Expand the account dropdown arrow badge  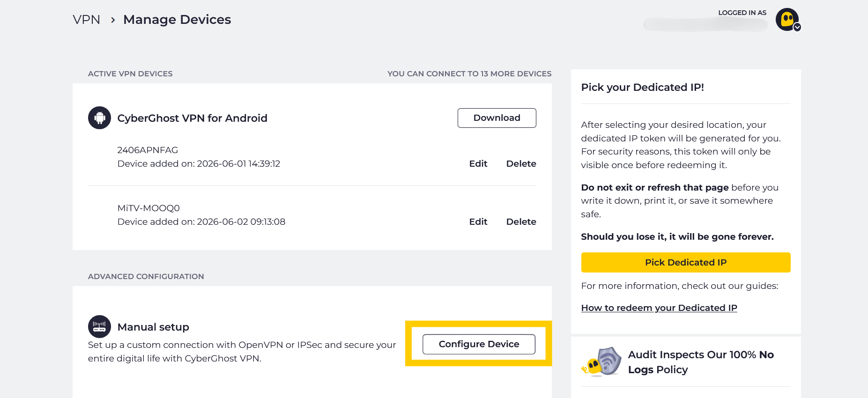(797, 27)
